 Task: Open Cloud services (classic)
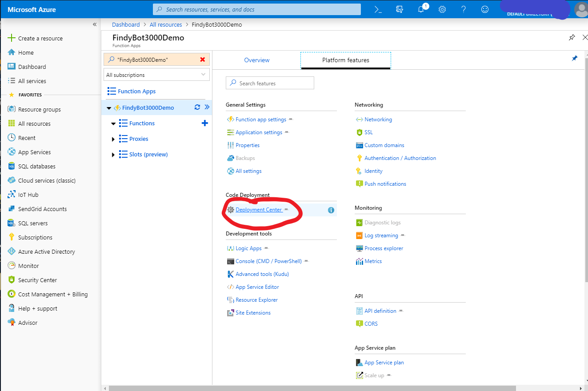(x=47, y=180)
